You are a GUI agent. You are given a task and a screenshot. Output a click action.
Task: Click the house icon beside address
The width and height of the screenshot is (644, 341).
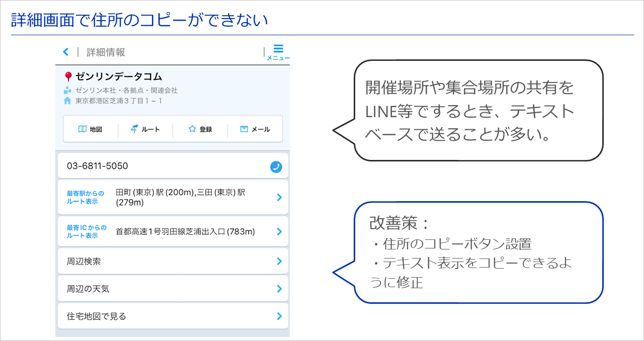67,101
